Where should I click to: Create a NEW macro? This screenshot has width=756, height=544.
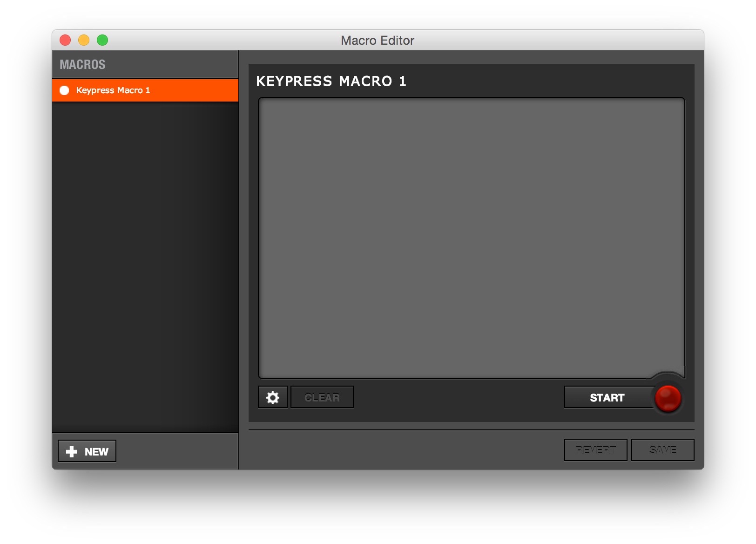[x=87, y=451]
